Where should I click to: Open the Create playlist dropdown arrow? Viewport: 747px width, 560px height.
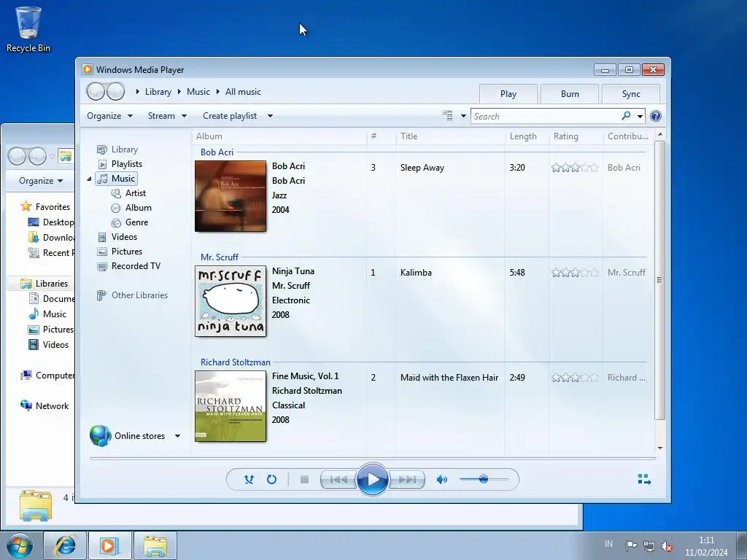tap(270, 116)
